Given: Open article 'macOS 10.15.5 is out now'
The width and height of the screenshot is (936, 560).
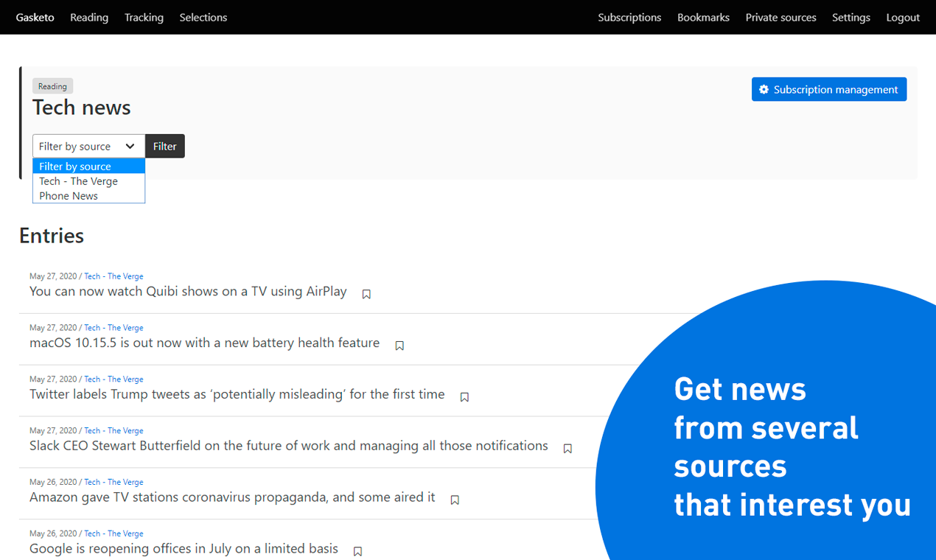Looking at the screenshot, I should pyautogui.click(x=205, y=343).
